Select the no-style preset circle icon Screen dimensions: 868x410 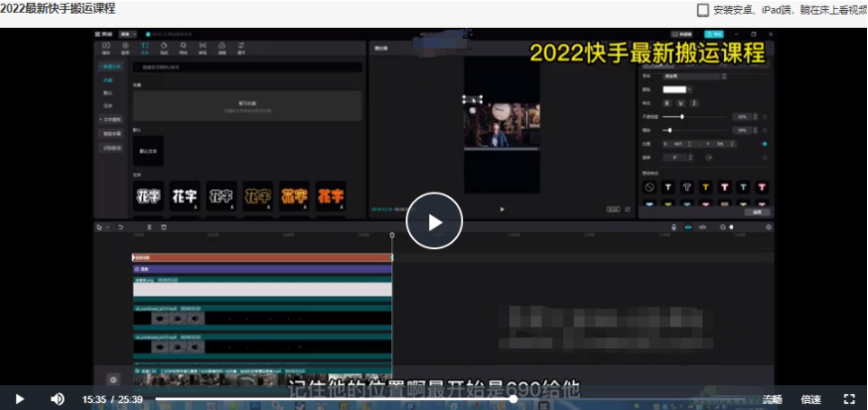[x=650, y=188]
